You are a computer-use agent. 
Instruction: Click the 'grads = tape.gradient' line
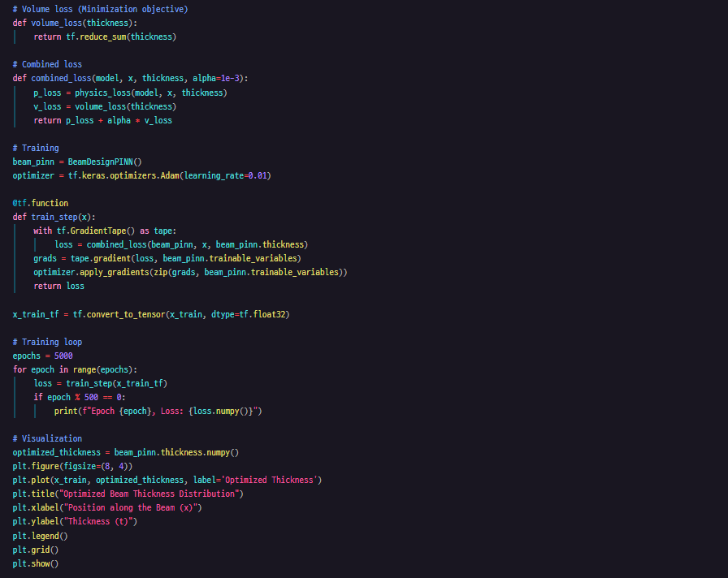coord(167,258)
